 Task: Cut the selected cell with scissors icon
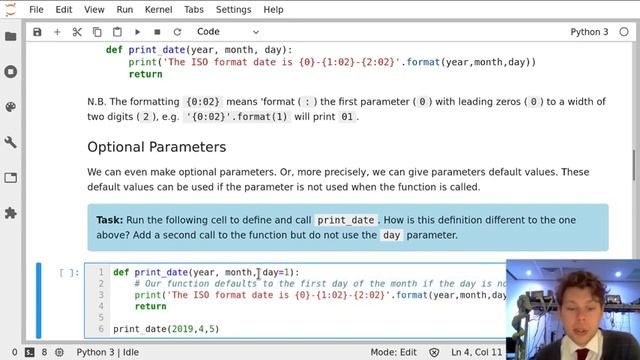(x=77, y=32)
